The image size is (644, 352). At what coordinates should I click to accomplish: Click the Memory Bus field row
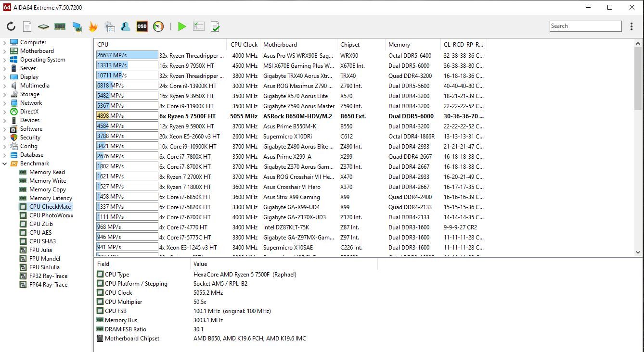point(236,320)
